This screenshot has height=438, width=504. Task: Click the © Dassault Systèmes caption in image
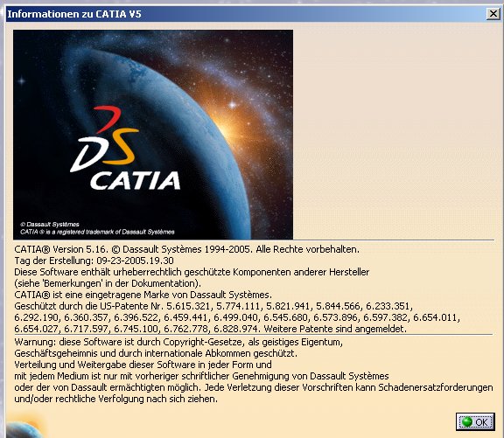tap(50, 224)
